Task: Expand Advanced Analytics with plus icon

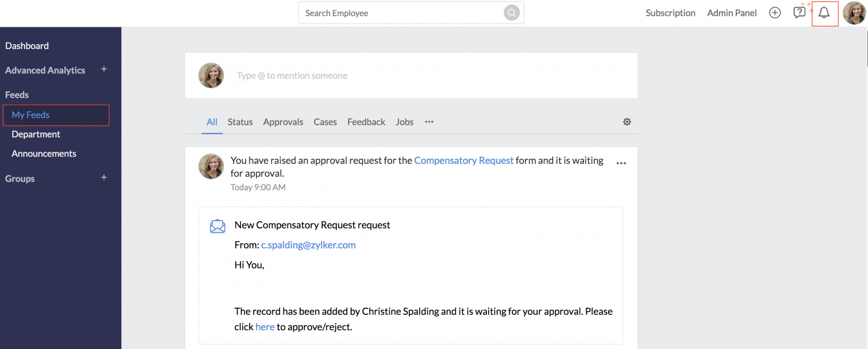Action: pyautogui.click(x=104, y=69)
